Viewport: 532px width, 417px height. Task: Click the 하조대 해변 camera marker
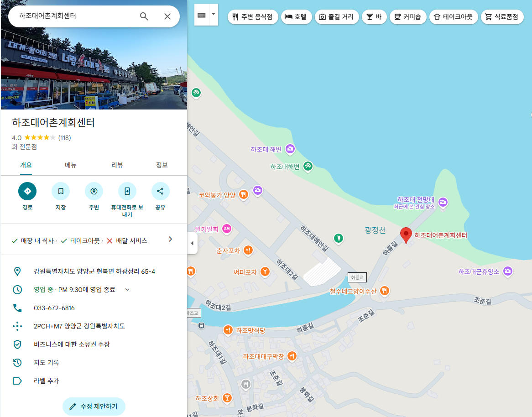(x=290, y=149)
